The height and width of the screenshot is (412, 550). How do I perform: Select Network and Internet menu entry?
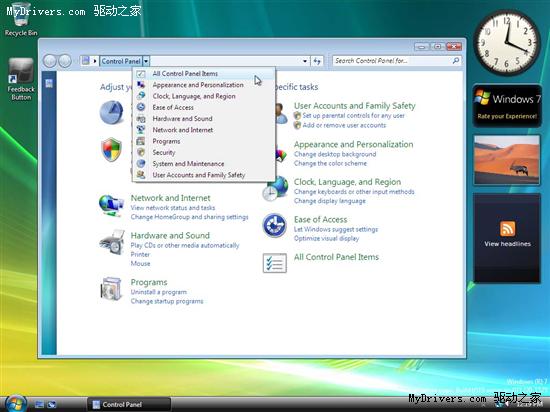(203, 130)
